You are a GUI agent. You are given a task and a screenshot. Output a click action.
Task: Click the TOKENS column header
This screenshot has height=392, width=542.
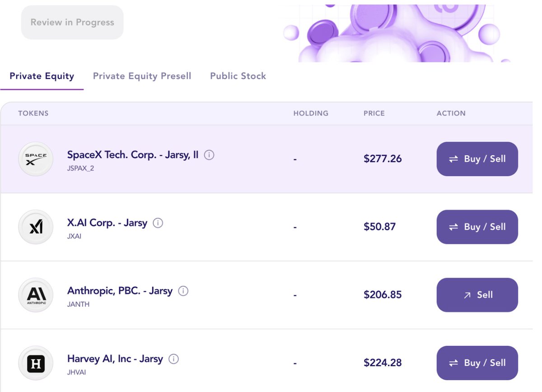[33, 113]
